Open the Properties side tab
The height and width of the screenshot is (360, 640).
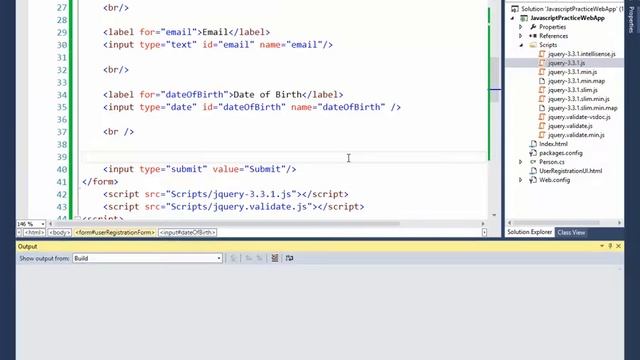pos(631,20)
